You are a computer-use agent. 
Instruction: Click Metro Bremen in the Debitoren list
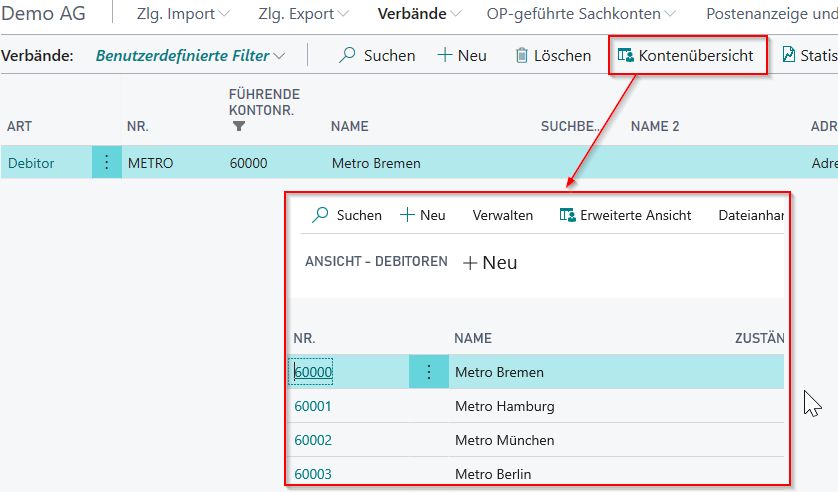[x=499, y=372]
